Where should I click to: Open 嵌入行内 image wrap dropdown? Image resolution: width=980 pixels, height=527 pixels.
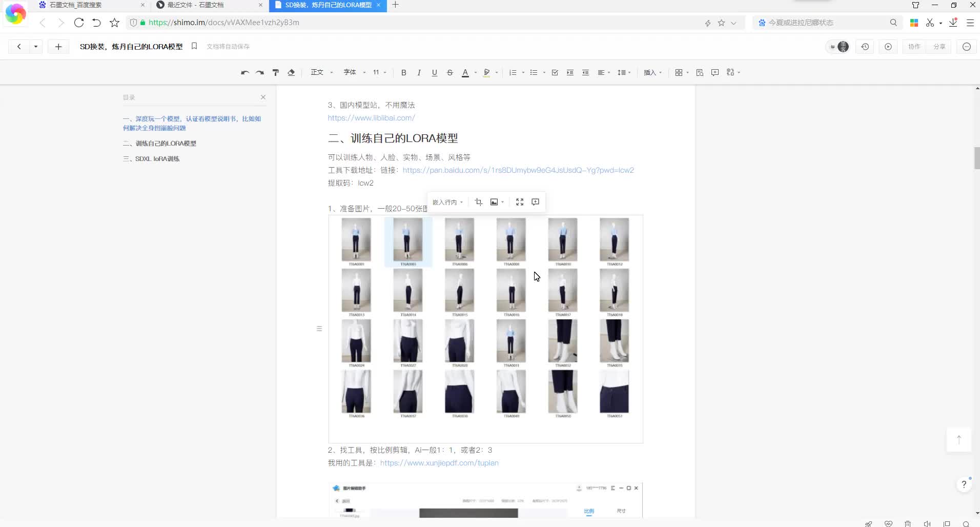447,202
